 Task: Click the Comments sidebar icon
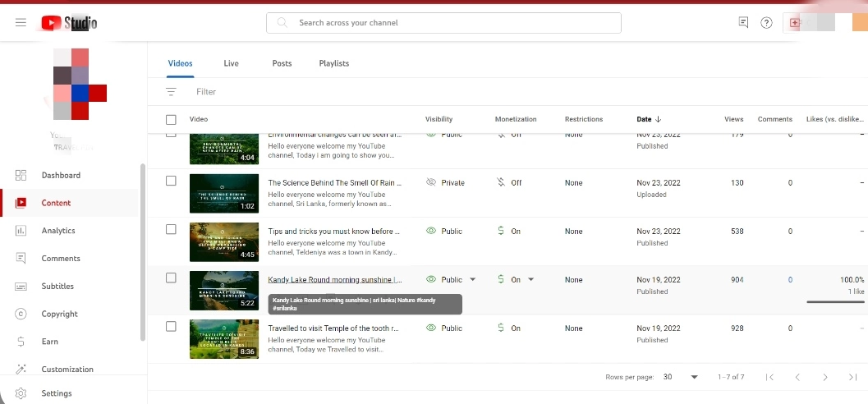(x=21, y=259)
